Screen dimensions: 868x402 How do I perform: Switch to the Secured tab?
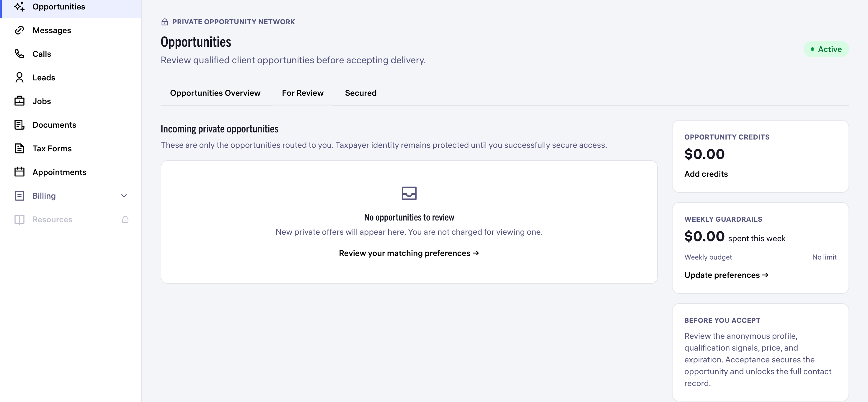pyautogui.click(x=360, y=93)
